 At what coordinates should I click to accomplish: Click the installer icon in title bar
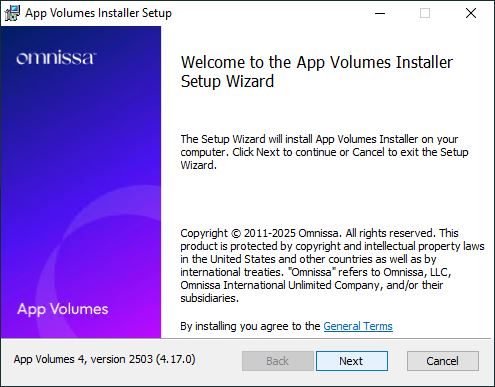pos(12,13)
